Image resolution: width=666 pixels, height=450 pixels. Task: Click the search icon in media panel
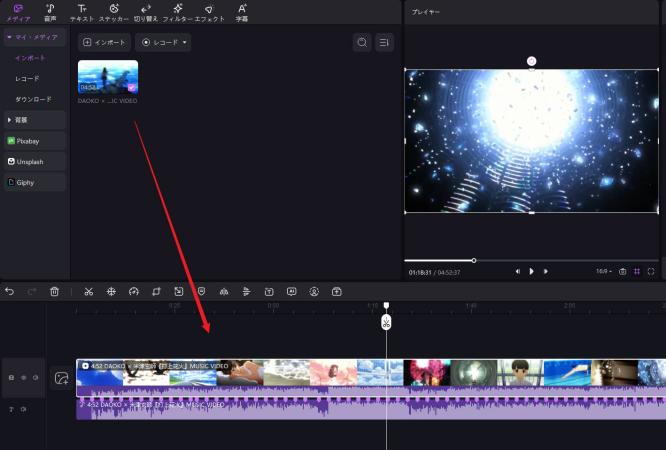(x=362, y=42)
